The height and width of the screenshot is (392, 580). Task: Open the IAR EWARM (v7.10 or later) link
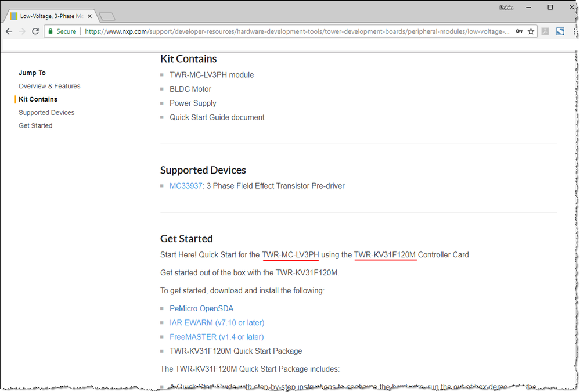click(217, 323)
